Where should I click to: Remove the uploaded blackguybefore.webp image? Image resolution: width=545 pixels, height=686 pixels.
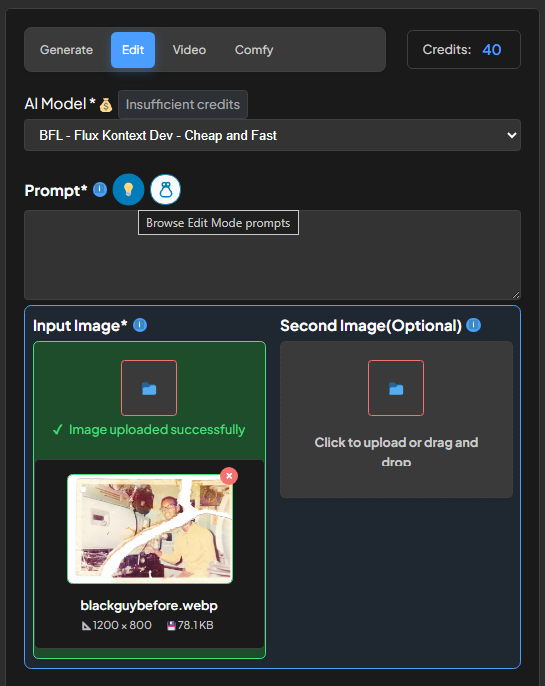tap(229, 476)
